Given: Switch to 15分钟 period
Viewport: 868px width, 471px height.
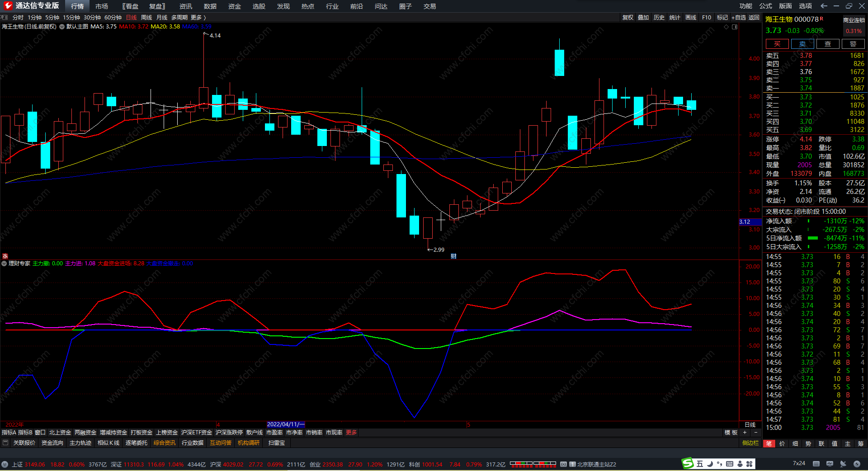Looking at the screenshot, I should (71, 17).
